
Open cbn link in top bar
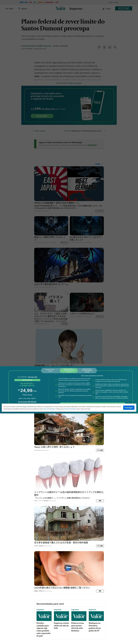coord(57,2)
